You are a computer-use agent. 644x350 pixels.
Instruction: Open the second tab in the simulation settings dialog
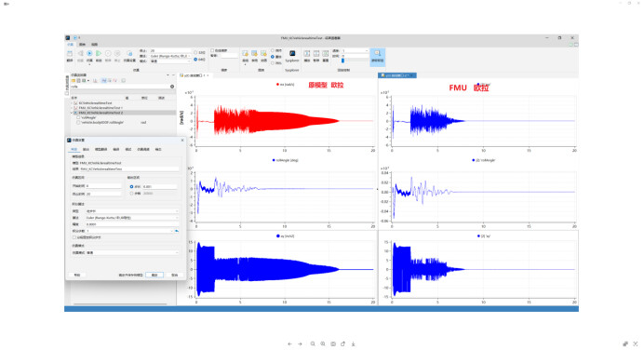[86, 149]
